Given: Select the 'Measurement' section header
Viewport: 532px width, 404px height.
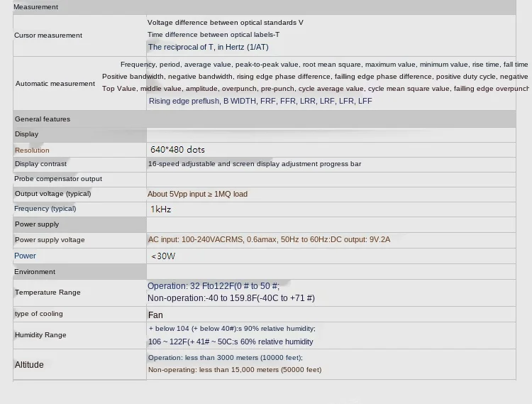Looking at the screenshot, I should (x=35, y=7).
